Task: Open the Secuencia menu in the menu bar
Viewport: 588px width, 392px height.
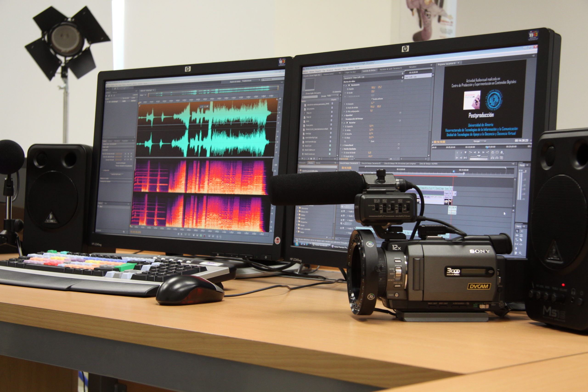Action: [331, 71]
